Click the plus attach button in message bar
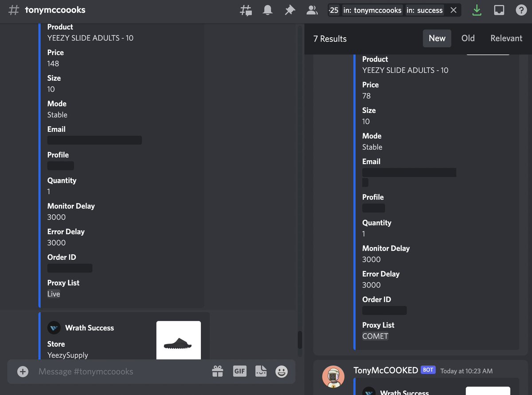Image resolution: width=532 pixels, height=395 pixels. click(x=23, y=372)
